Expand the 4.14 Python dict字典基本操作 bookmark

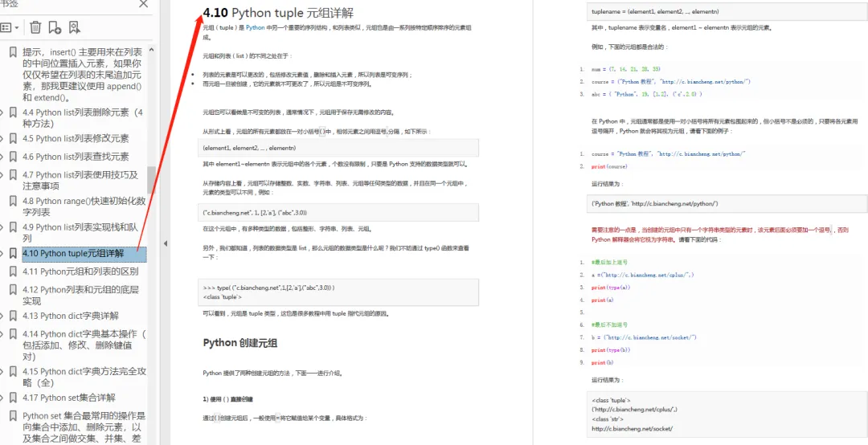point(2,334)
